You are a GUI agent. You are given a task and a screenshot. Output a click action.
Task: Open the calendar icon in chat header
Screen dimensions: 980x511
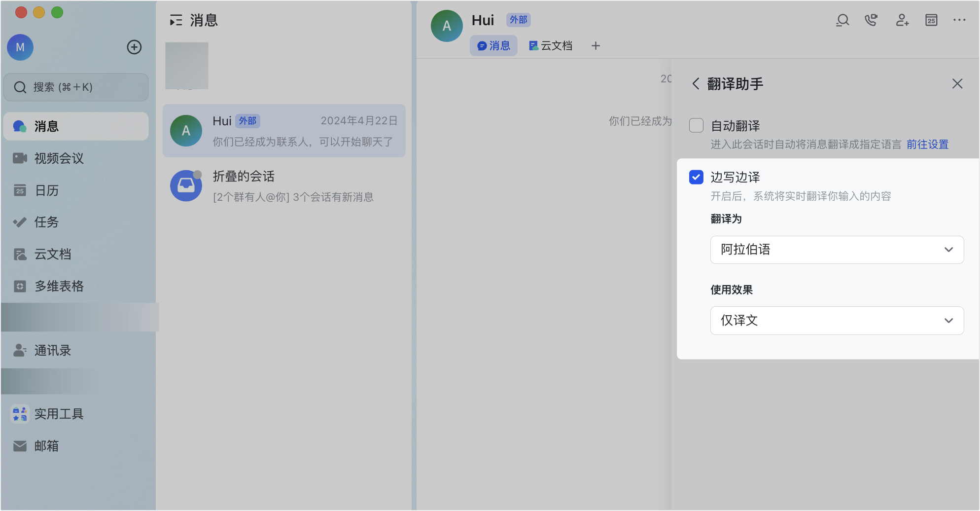coord(931,20)
